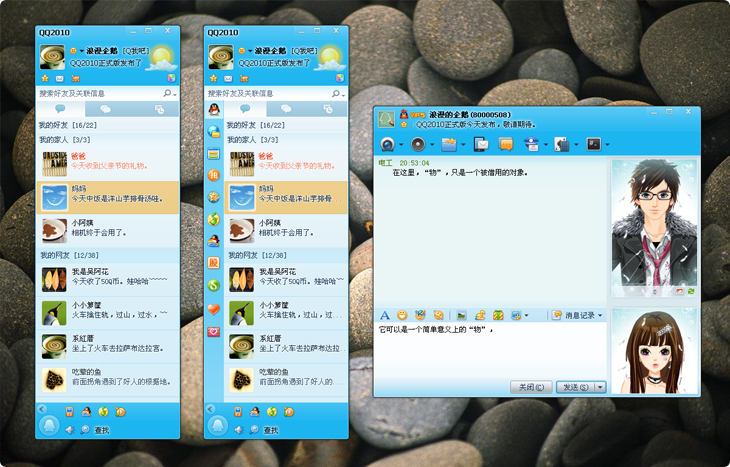
Task: Open the send options arrow beside 发送(S)
Action: pos(601,387)
